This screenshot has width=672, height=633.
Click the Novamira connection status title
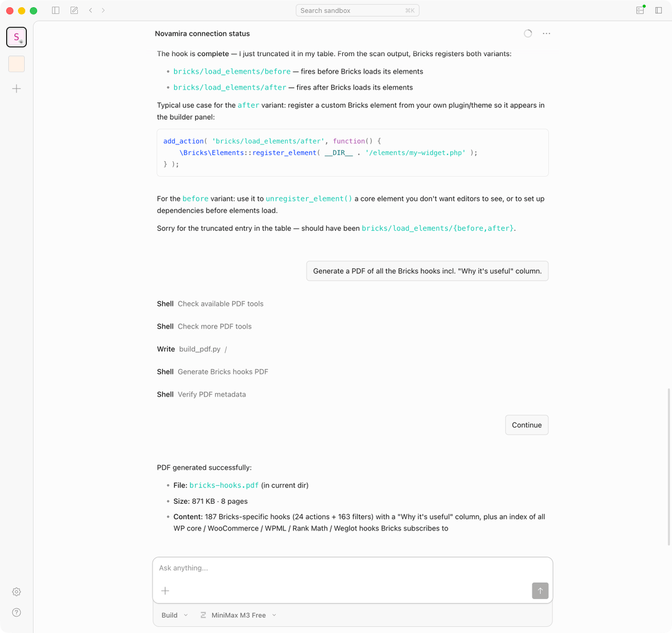pyautogui.click(x=202, y=34)
